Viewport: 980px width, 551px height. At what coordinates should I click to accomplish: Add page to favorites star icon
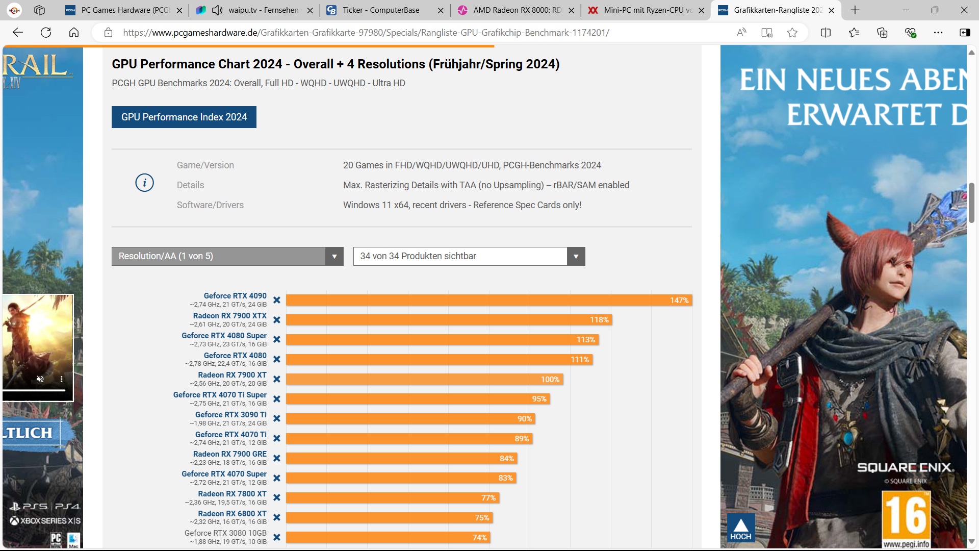pyautogui.click(x=792, y=33)
